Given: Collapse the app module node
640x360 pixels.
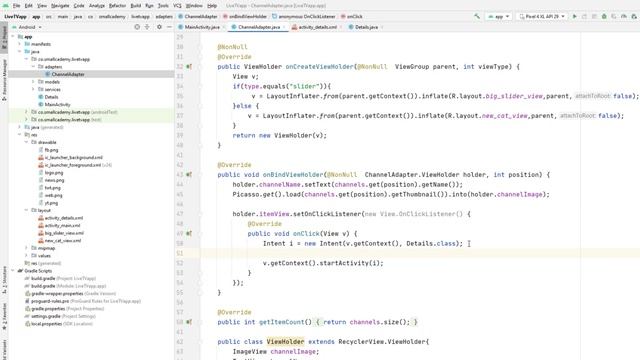Looking at the screenshot, I should pos(13,37).
